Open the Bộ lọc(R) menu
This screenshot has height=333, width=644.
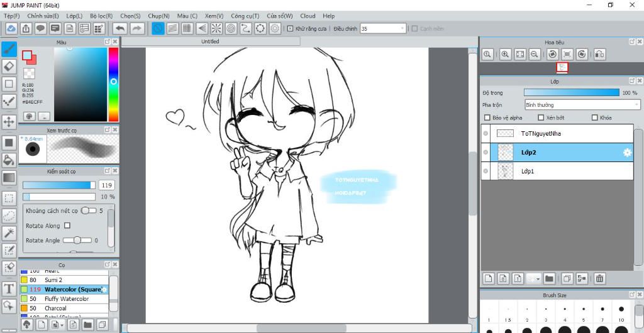(101, 16)
